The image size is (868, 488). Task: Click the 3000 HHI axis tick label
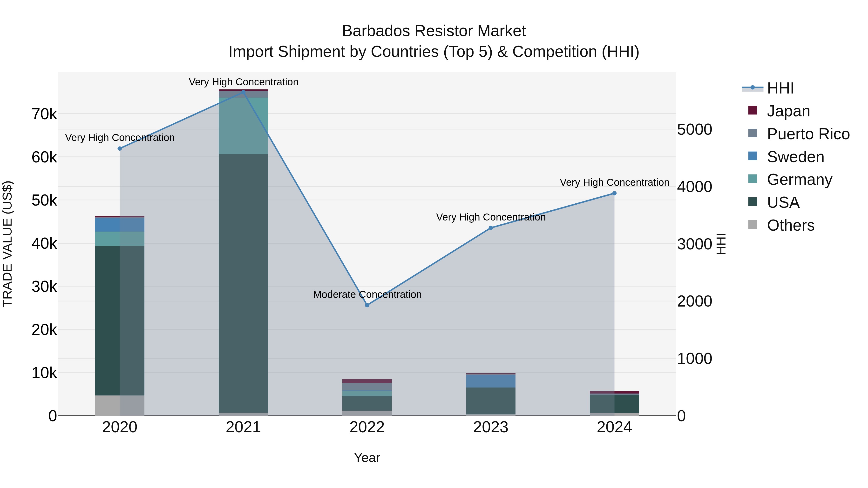click(x=694, y=244)
